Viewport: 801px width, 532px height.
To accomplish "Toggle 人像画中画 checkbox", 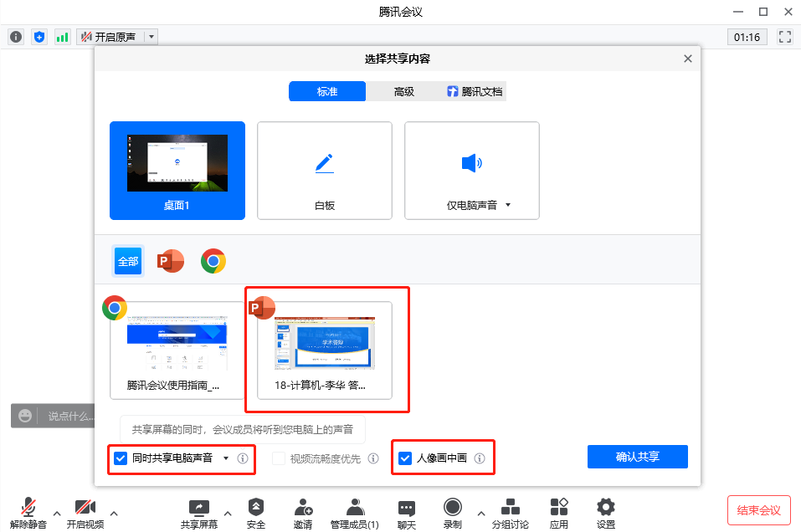I will pos(405,458).
